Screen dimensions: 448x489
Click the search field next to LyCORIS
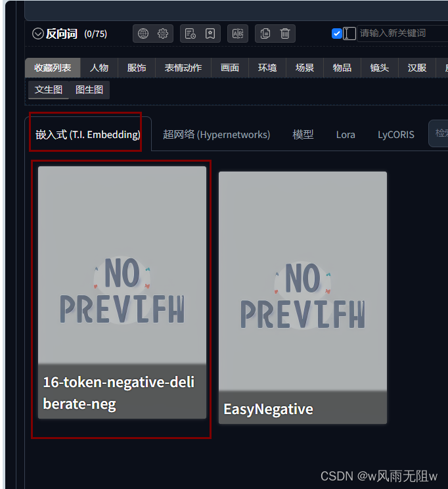438,133
